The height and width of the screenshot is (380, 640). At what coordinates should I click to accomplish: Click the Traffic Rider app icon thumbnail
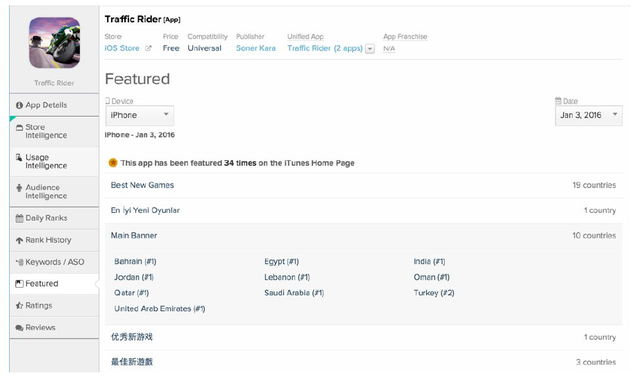tap(54, 42)
